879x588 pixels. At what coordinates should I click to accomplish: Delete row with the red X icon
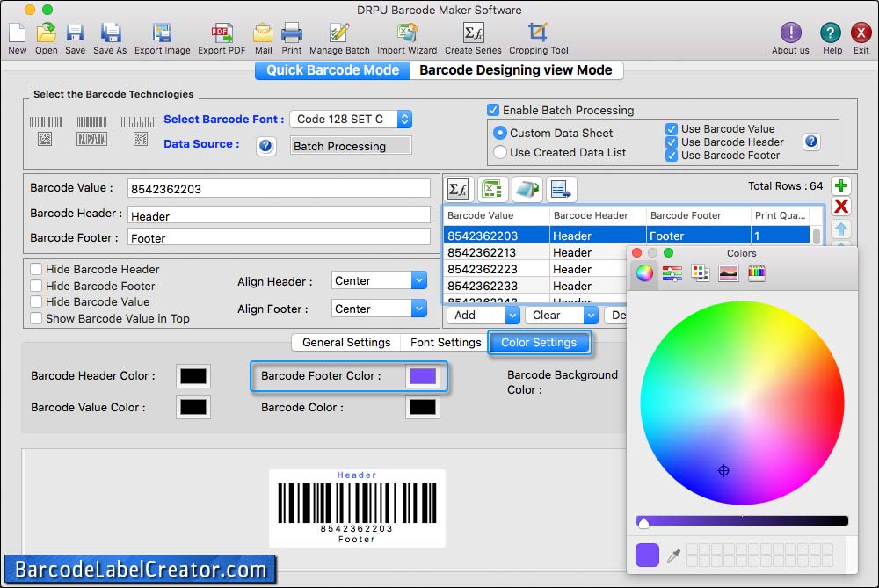(841, 207)
